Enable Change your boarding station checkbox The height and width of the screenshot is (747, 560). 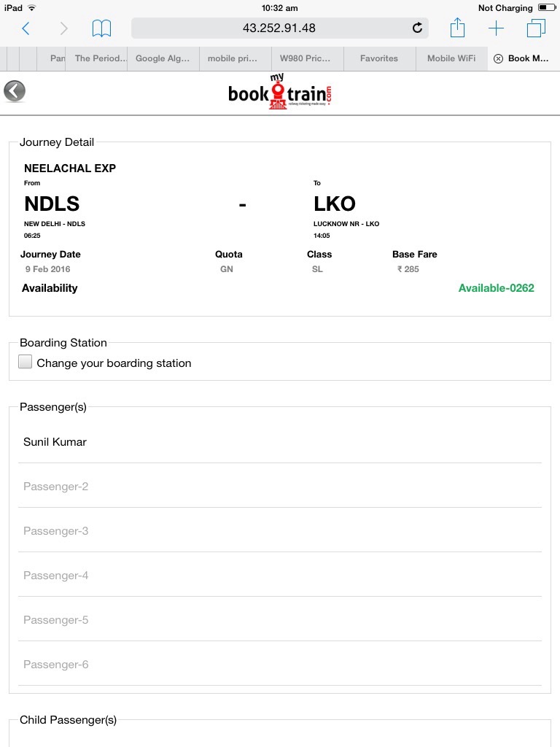point(26,362)
